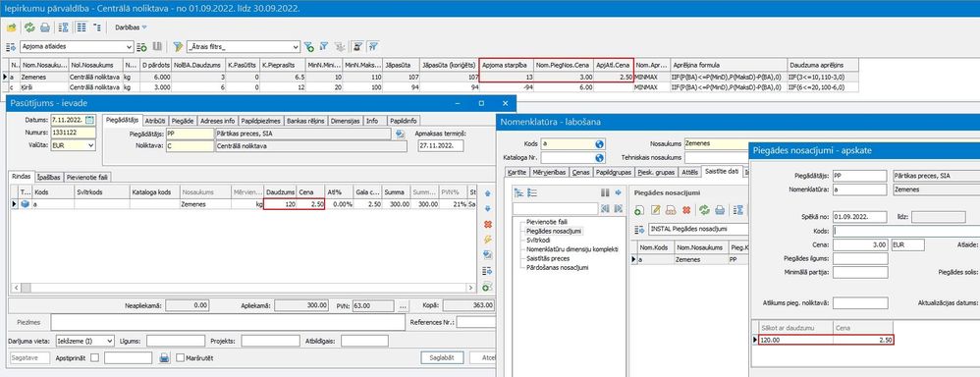980x377 pixels.
Task: Switch to the Atribūti tab
Action: pos(155,120)
